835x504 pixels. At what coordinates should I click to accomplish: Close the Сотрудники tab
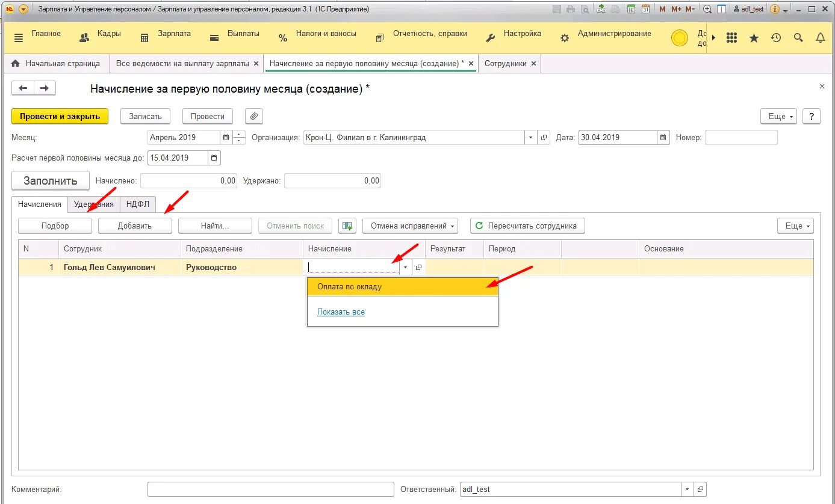[x=534, y=63]
